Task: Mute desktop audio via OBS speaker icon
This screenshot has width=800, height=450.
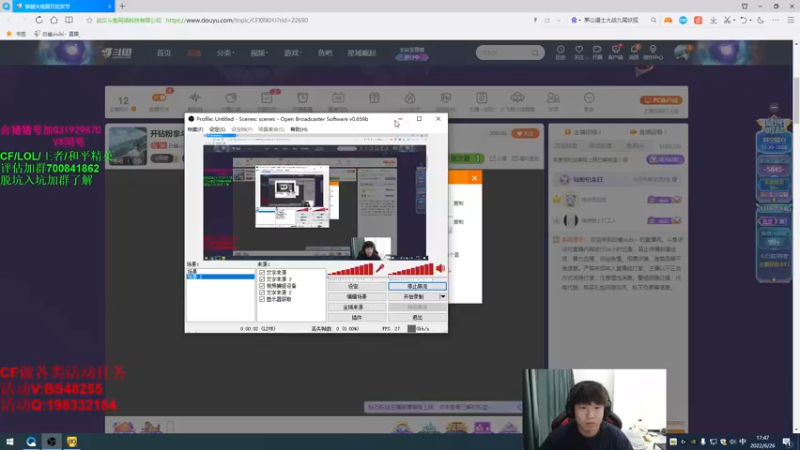Action: (x=440, y=268)
